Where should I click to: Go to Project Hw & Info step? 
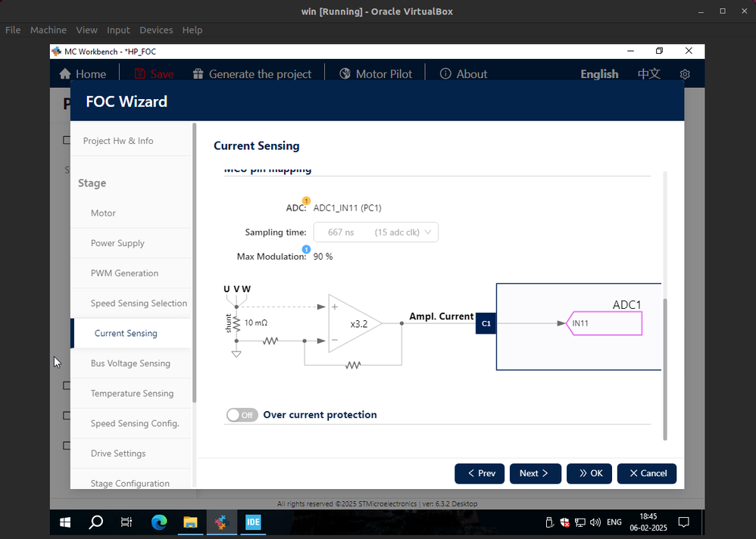click(118, 141)
